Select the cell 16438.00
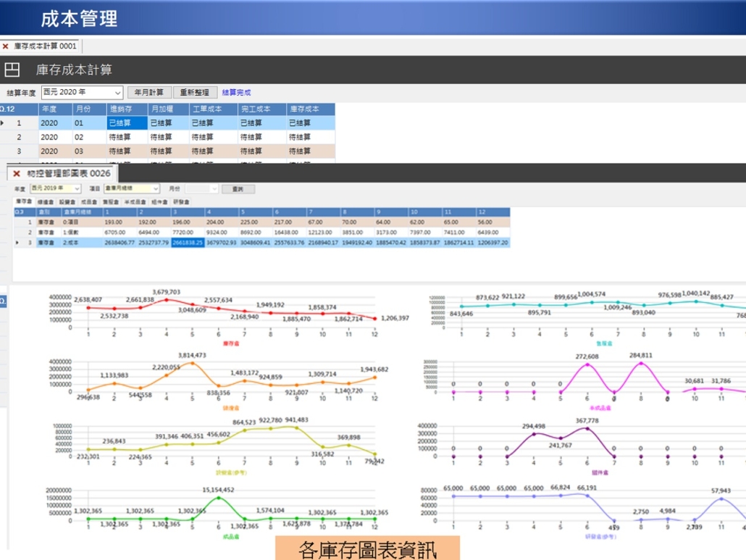746x560 pixels. tap(289, 233)
